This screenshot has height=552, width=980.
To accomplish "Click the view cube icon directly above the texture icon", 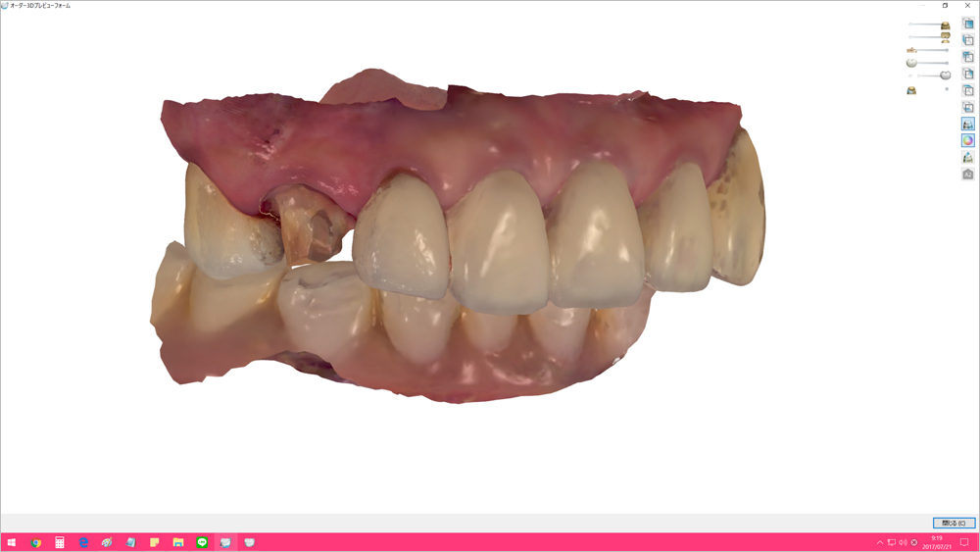I will tap(968, 108).
